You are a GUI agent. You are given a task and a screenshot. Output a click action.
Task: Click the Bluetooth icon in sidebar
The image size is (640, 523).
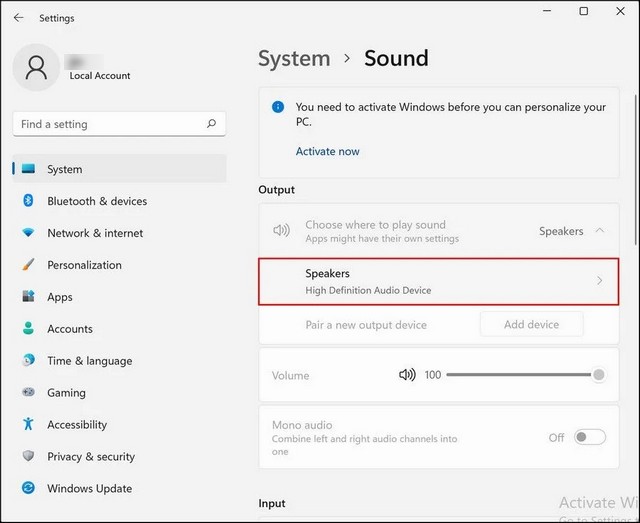point(28,200)
